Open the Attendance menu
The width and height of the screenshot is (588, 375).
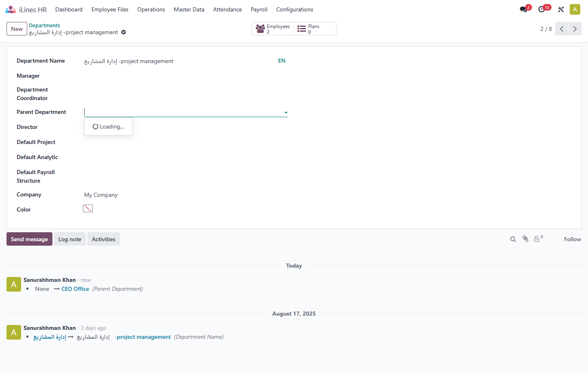click(x=228, y=9)
